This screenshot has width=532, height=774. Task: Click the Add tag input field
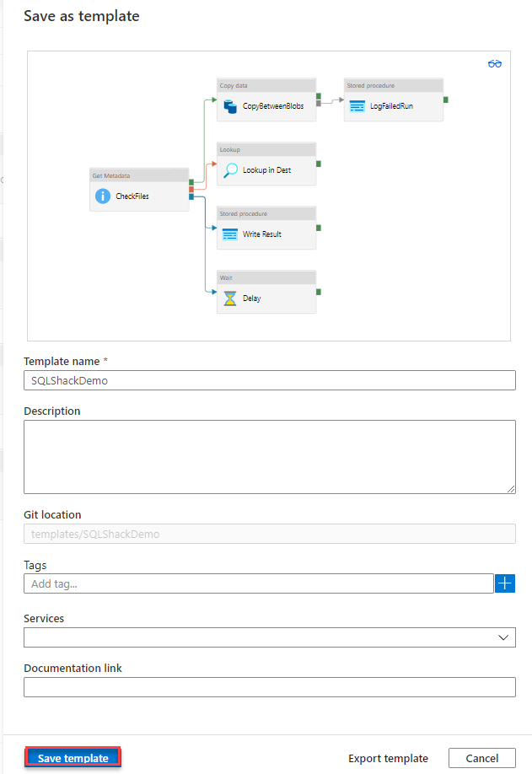[258, 583]
